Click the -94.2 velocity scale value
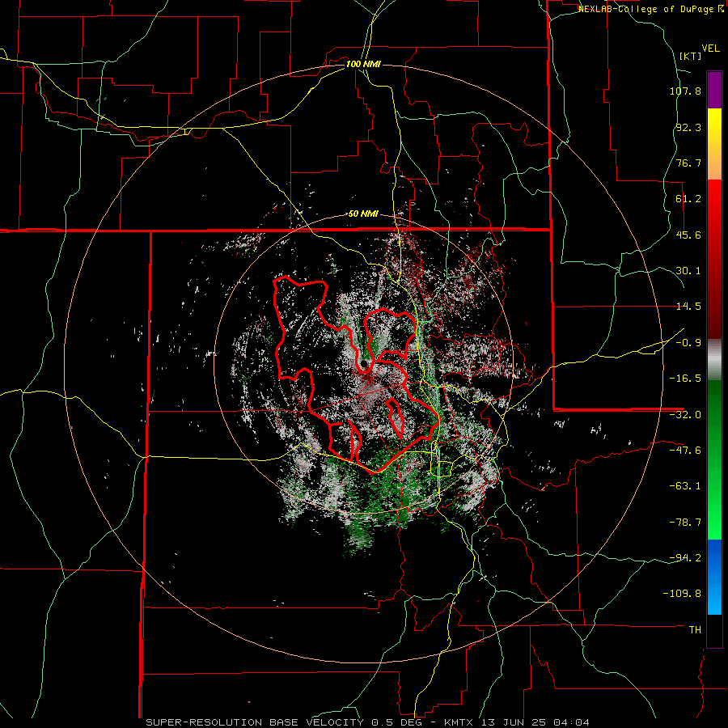The width and height of the screenshot is (728, 728). [x=685, y=558]
